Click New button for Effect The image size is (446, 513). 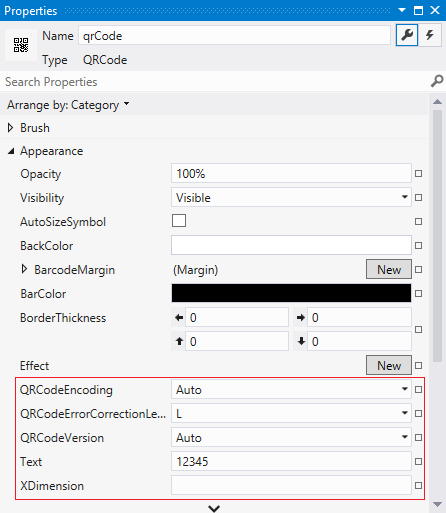389,365
